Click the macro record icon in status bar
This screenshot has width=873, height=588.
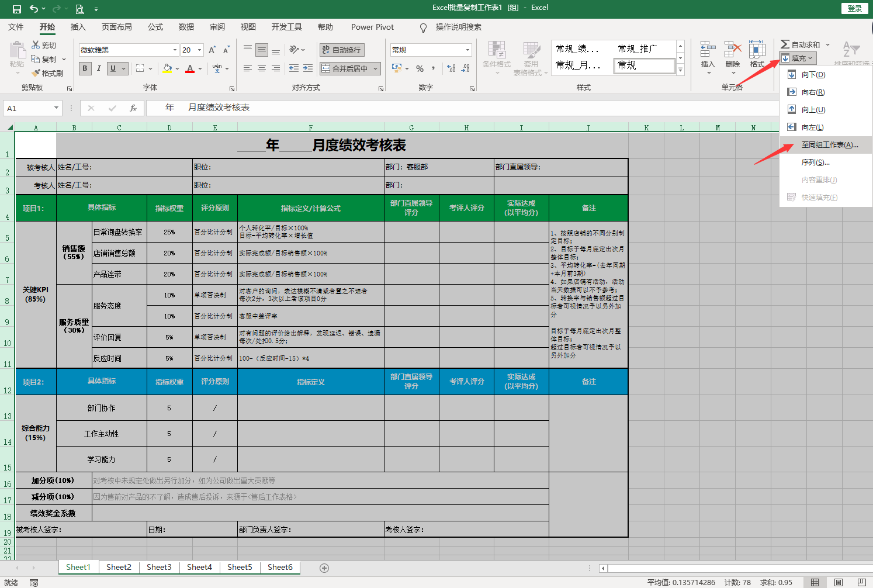tap(34, 583)
